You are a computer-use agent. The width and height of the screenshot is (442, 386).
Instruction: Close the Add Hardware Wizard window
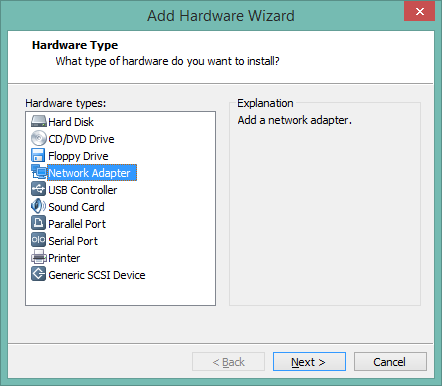click(x=419, y=11)
